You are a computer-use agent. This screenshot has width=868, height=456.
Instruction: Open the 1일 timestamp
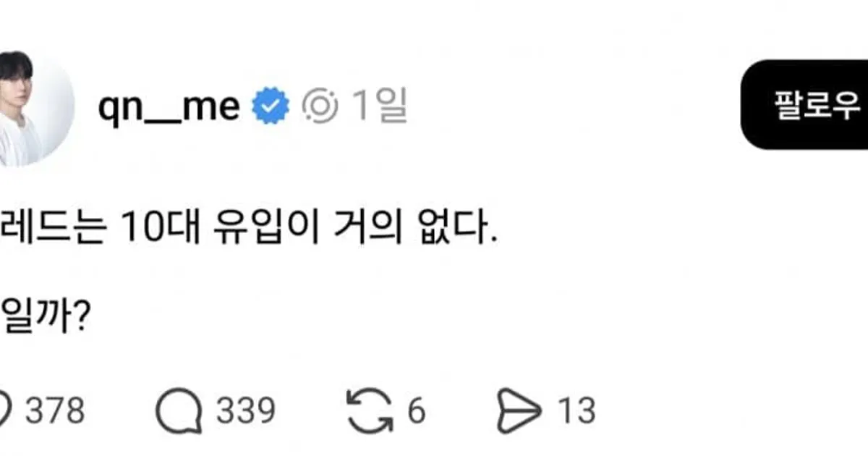379,107
